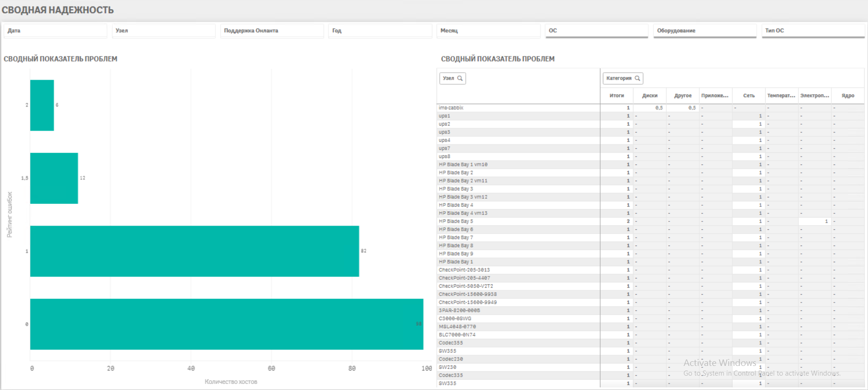Select the C3000-0SWG row
This screenshot has width=868, height=390.
[x=518, y=319]
